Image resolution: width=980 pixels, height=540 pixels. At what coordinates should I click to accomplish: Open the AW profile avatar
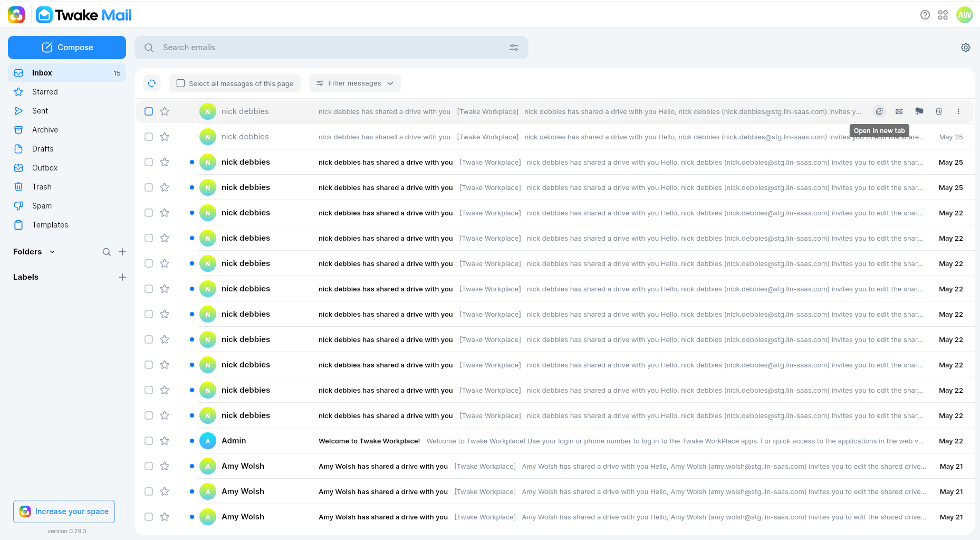click(x=965, y=15)
